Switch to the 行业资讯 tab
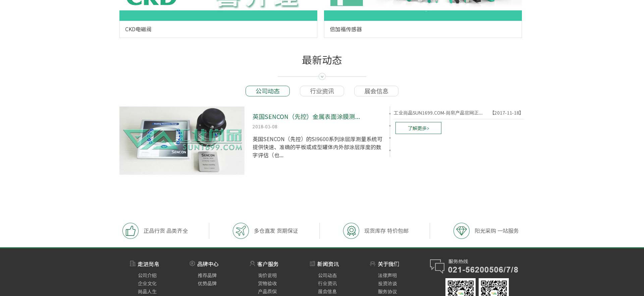 tap(322, 91)
